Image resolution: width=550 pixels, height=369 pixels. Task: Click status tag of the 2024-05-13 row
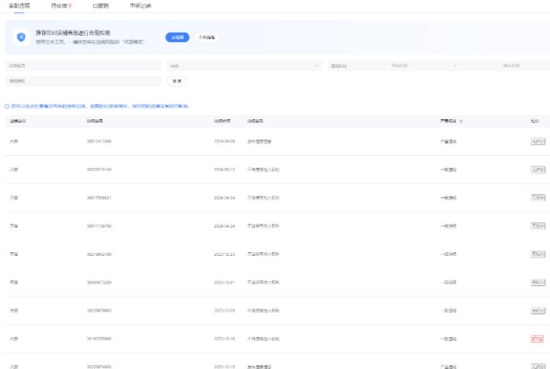(538, 169)
